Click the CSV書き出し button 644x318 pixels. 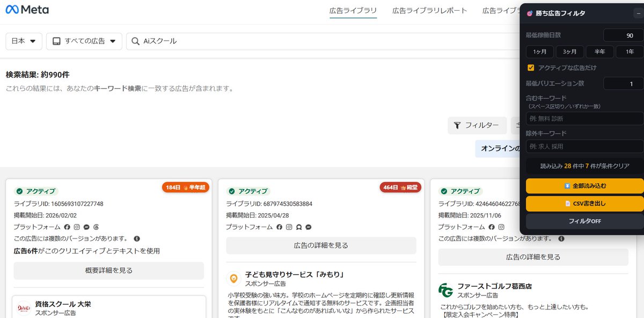click(584, 204)
